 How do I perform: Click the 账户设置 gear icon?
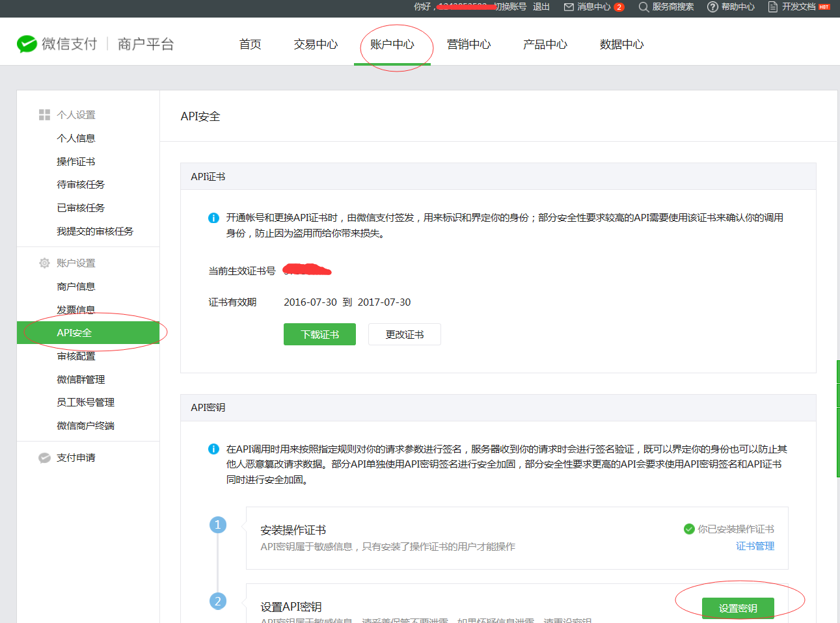click(x=44, y=263)
